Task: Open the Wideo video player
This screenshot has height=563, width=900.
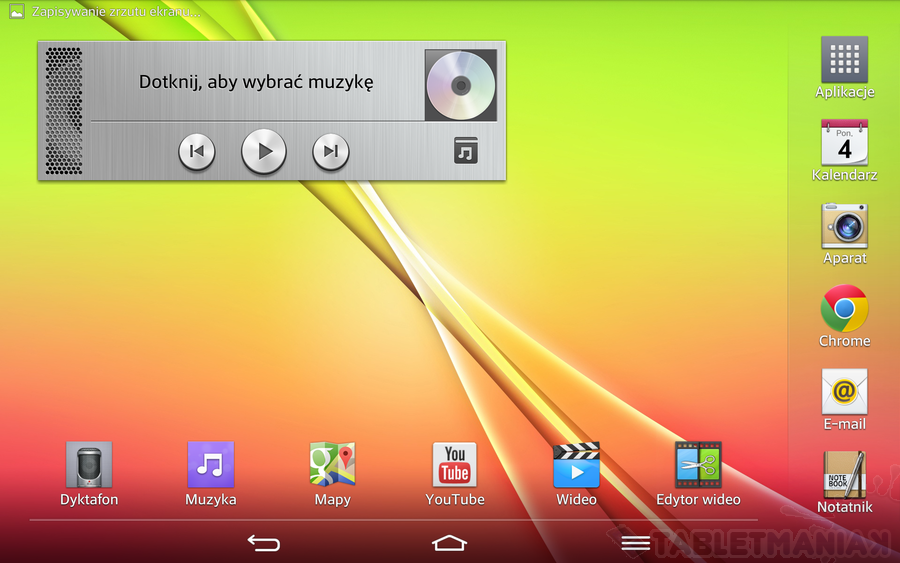Action: pos(576,474)
